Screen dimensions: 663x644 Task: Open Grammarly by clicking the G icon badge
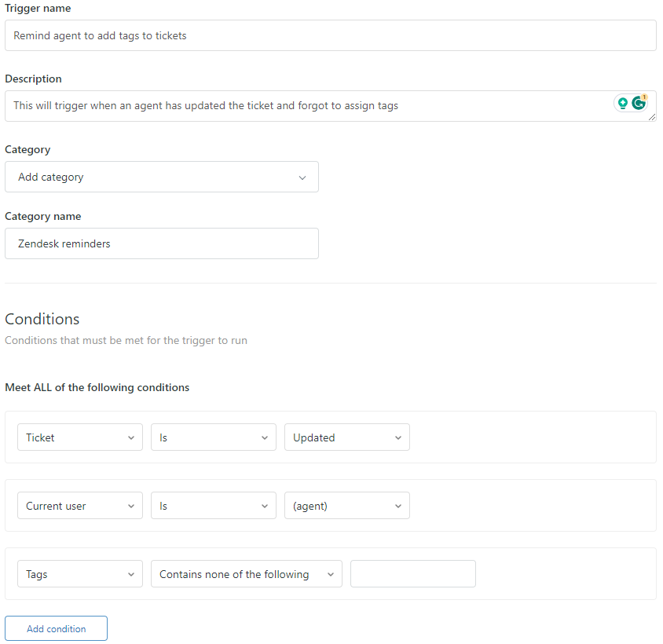638,103
